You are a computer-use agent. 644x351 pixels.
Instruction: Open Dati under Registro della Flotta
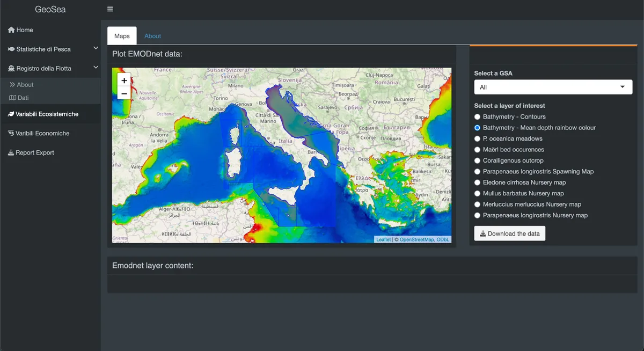(x=50, y=98)
